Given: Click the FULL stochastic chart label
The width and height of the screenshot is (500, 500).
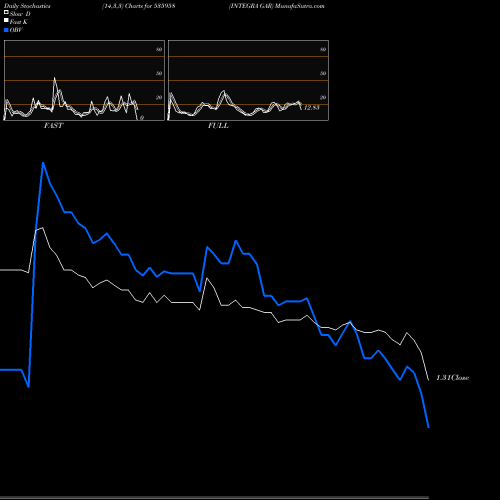Looking at the screenshot, I should (218, 126).
